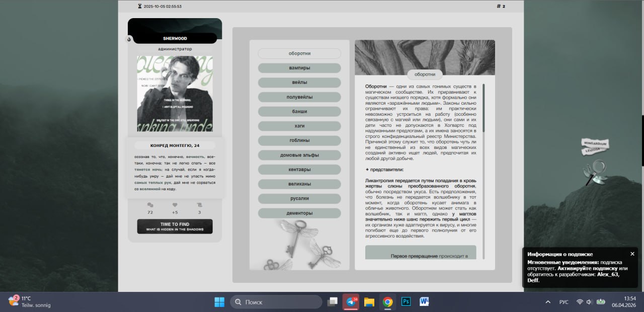Open the Telegram icon in the taskbar
This screenshot has height=312, width=644.
coord(351,302)
